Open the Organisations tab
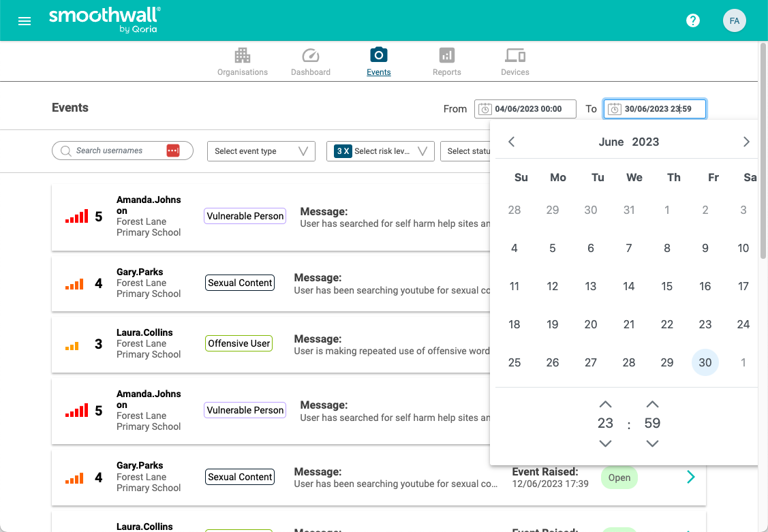The image size is (768, 532). tap(243, 62)
